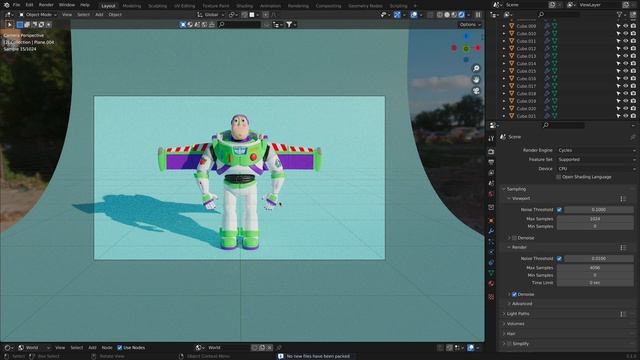
Task: Open the Material properties tab icon
Action: click(x=491, y=284)
